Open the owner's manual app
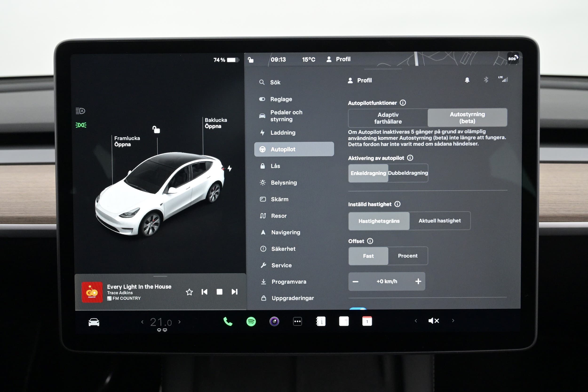588x392 pixels. (321, 321)
